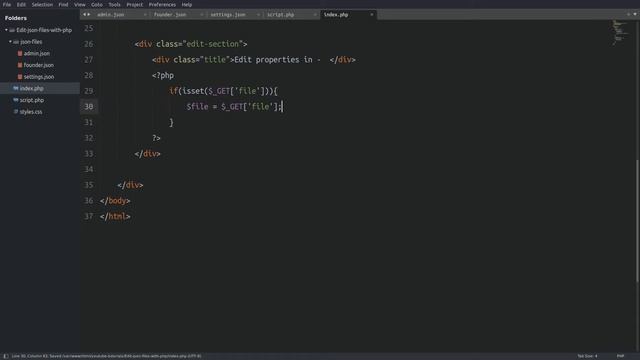Open the File menu
The width and height of the screenshot is (640, 360).
point(7,4)
